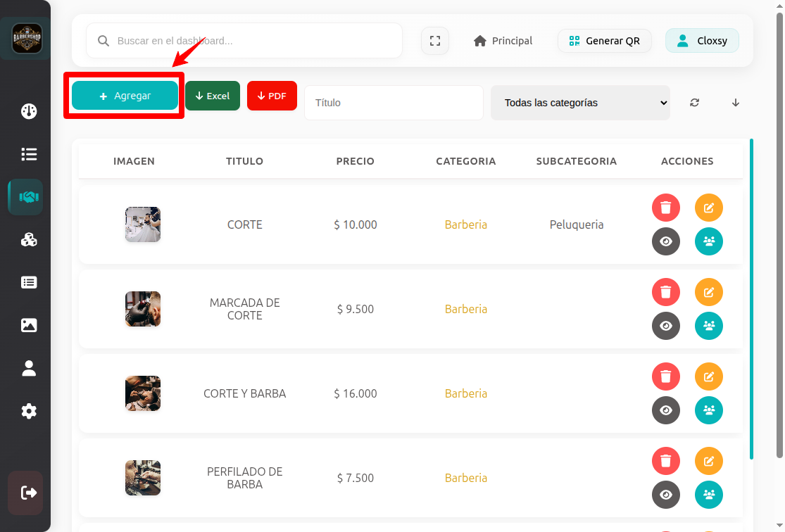Export the list with the Excel button
The height and width of the screenshot is (532, 785).
tap(213, 96)
